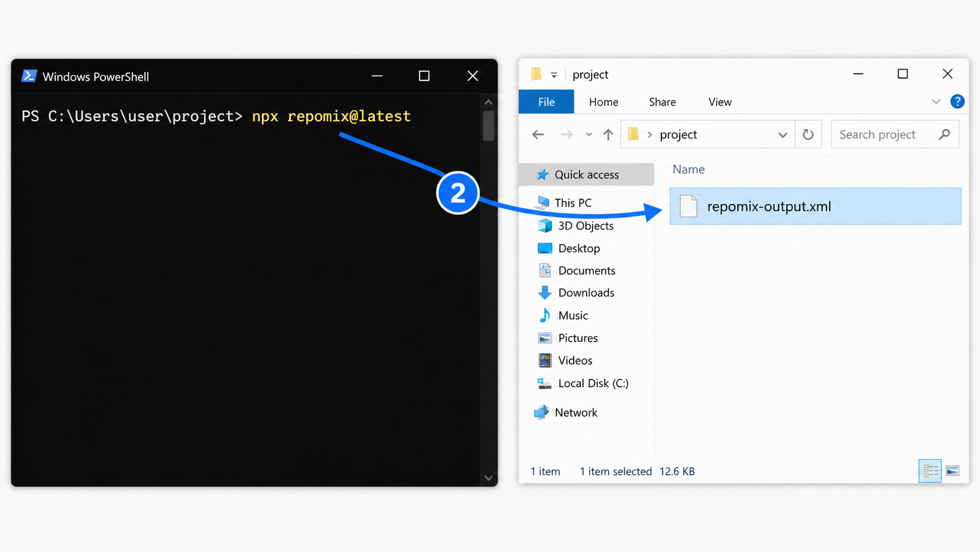Click the PowerShell scrollbar down arrow
The image size is (980, 552).
488,478
